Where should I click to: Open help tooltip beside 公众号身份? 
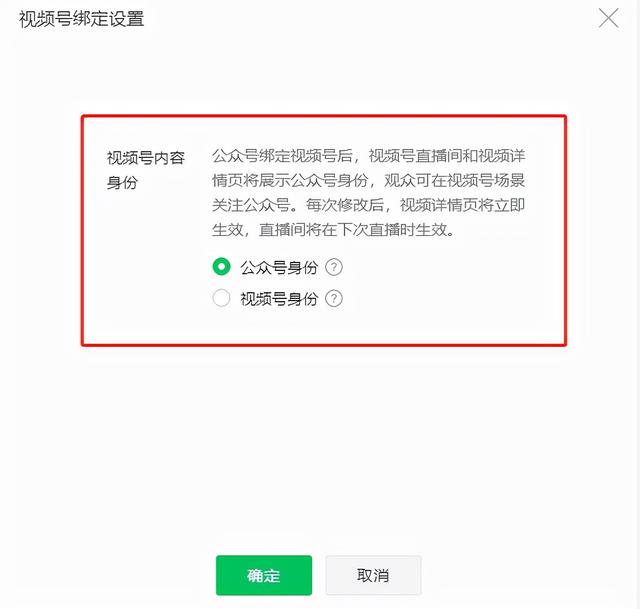(334, 267)
